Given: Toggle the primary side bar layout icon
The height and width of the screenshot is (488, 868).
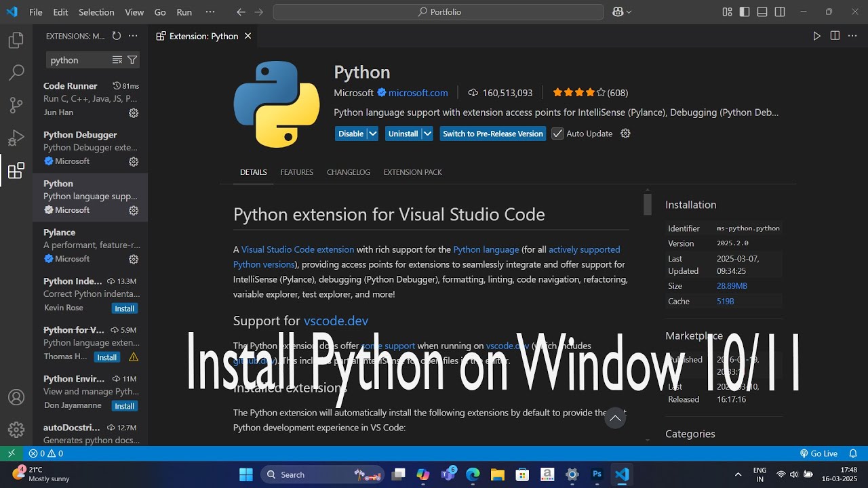Looking at the screenshot, I should (745, 12).
